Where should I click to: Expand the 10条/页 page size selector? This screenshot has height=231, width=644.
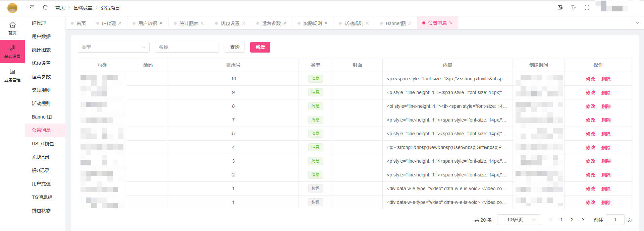pos(518,220)
